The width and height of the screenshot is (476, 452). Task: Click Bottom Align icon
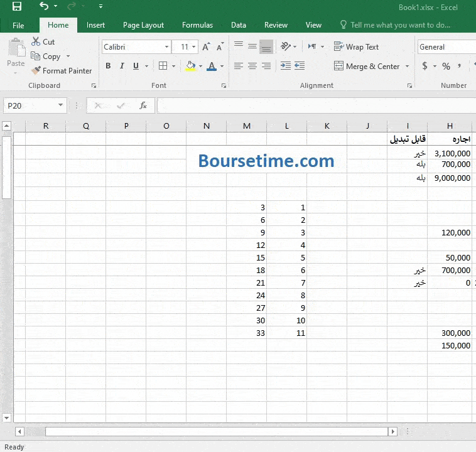coord(266,47)
